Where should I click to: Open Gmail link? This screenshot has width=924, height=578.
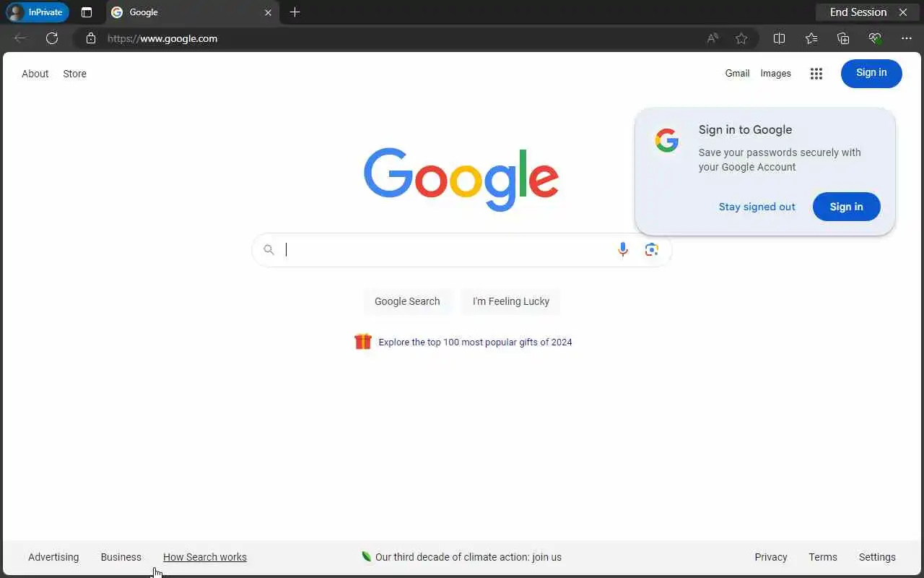(x=737, y=73)
